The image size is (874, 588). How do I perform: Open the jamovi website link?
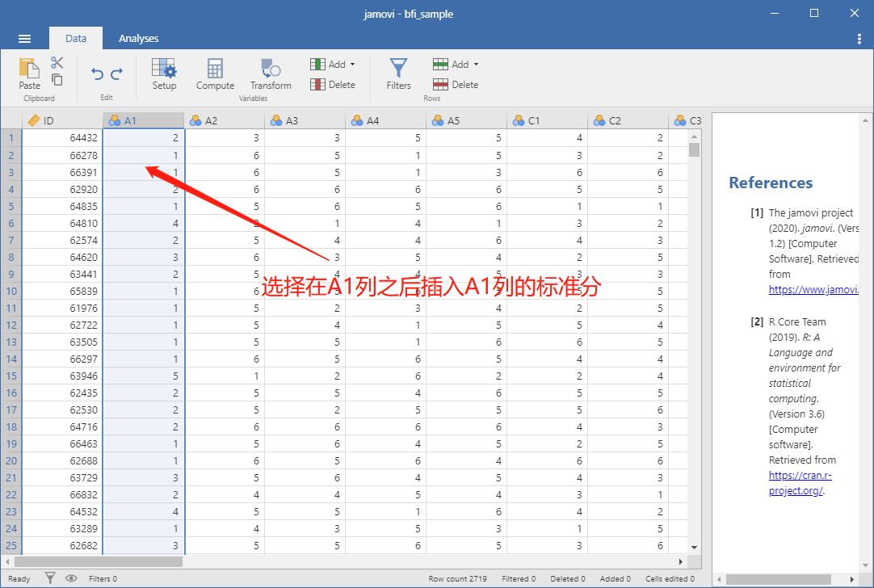(813, 289)
